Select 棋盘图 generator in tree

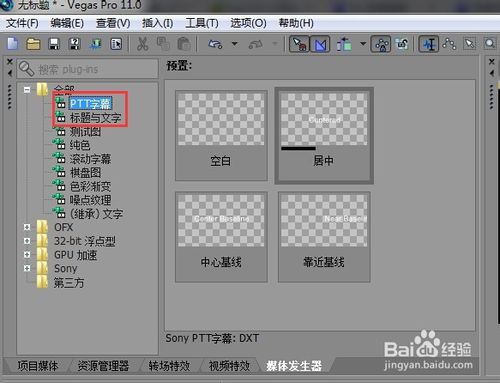(x=85, y=173)
